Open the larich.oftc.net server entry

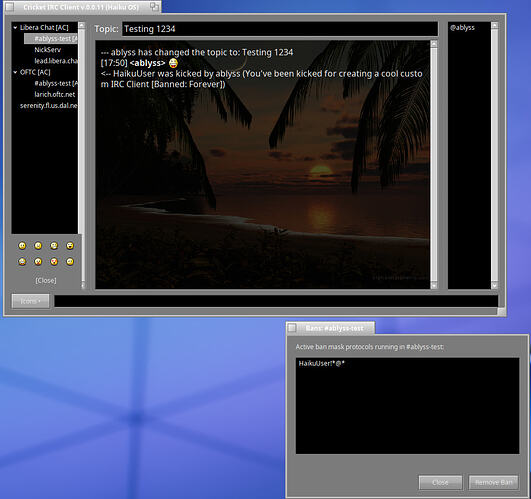(x=55, y=94)
